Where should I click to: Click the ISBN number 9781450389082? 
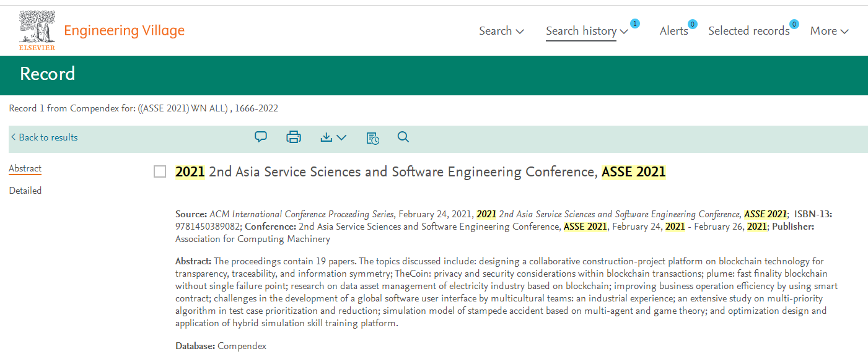208,227
